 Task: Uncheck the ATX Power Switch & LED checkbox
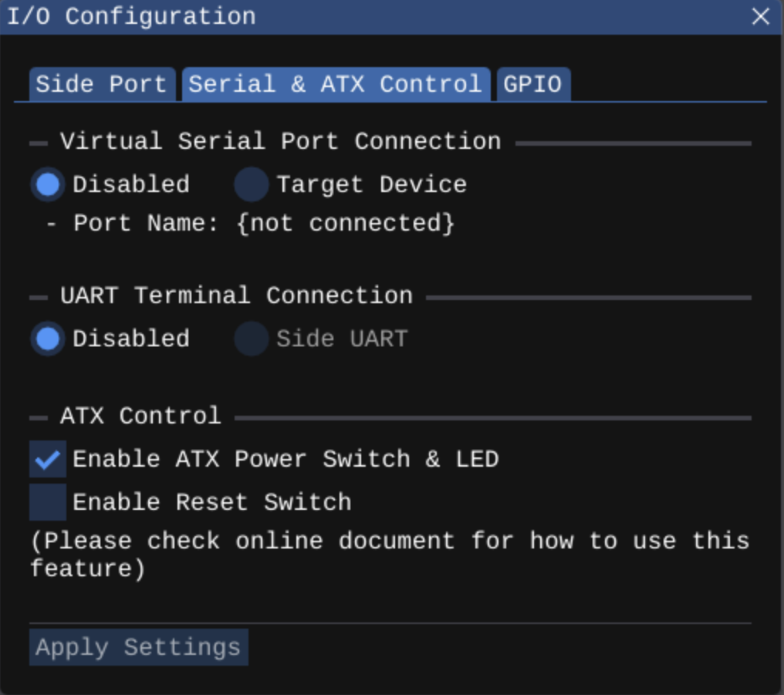48,460
